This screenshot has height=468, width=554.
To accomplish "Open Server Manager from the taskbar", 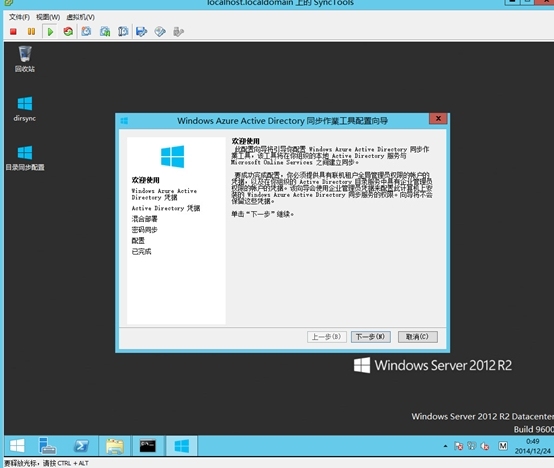I will pos(47,446).
